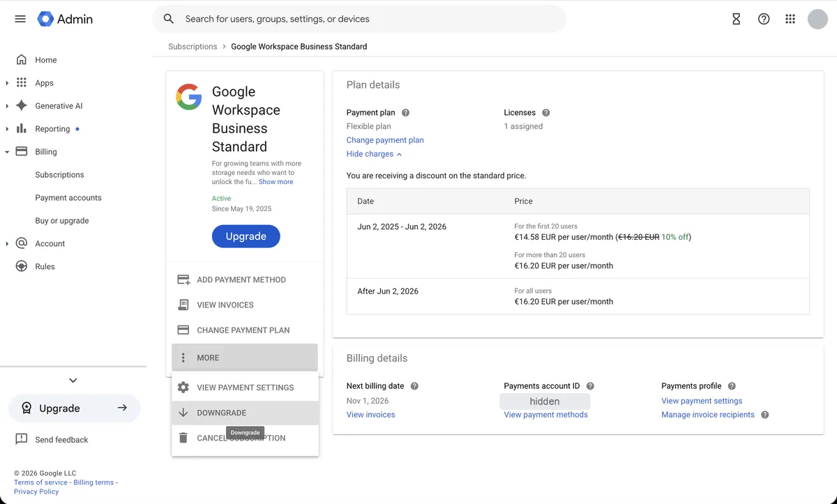Collapse sidebar using the down chevron

[x=73, y=381]
